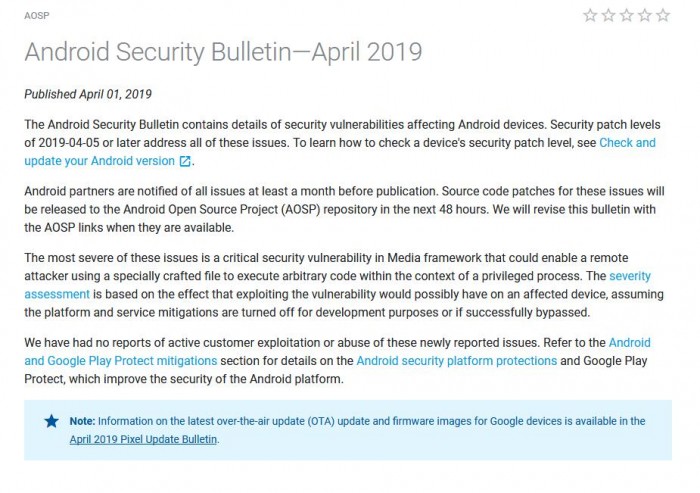Screen dimensions: 700x493
Task: Rate the page two stars
Action: click(x=608, y=15)
